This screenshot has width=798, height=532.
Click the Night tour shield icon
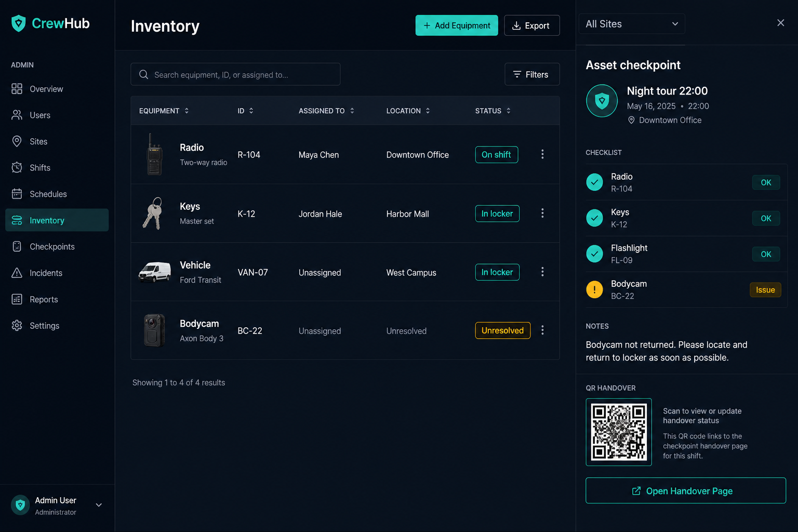(x=602, y=101)
